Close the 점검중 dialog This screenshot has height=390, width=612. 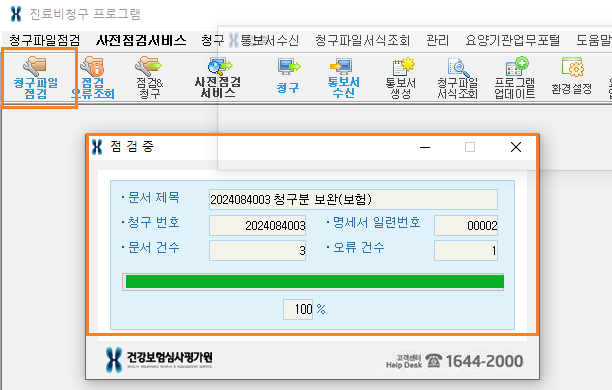(x=516, y=148)
